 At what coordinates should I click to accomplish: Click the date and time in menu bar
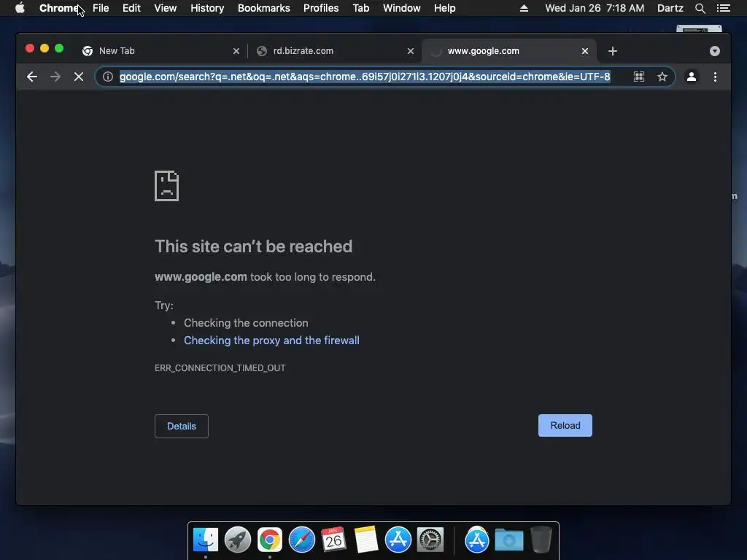(595, 8)
